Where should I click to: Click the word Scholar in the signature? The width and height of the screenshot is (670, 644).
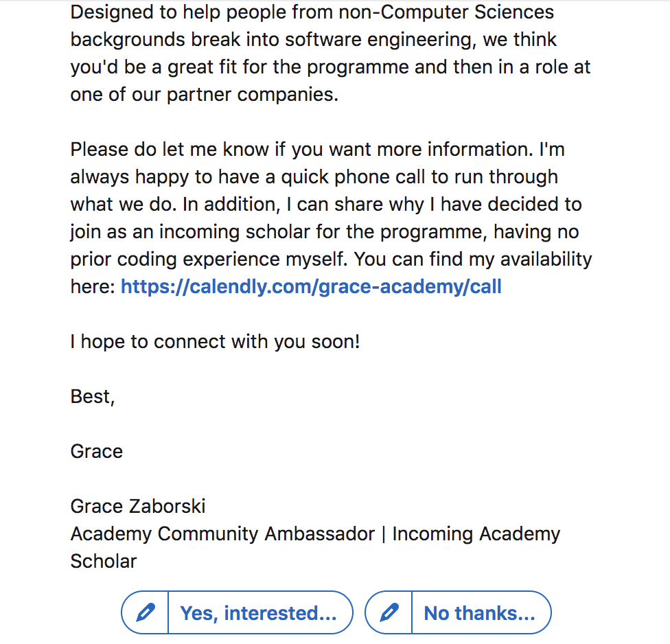[x=104, y=561]
